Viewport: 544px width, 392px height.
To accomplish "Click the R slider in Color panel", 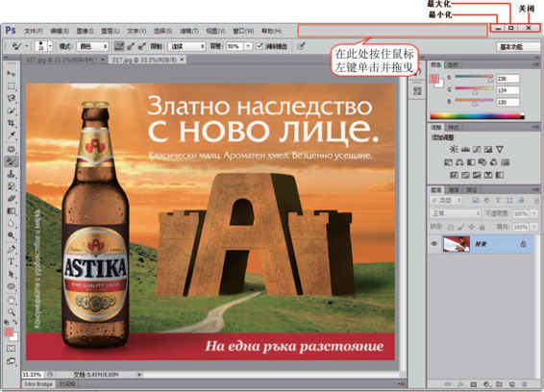I will coord(474,77).
